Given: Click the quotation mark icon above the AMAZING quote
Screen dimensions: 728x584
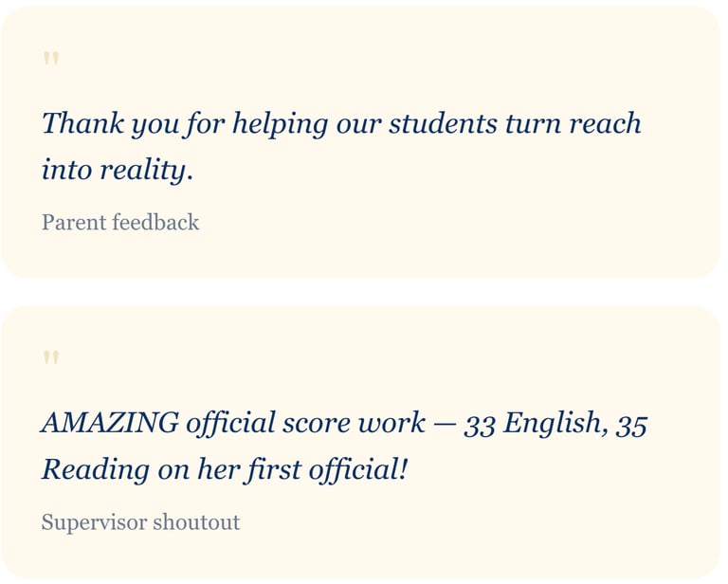Looking at the screenshot, I should pyautogui.click(x=51, y=359).
